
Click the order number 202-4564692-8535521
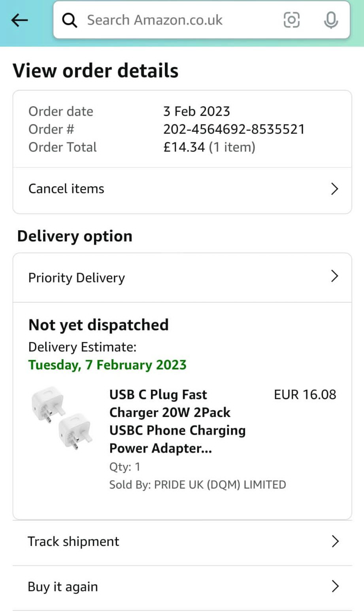pyautogui.click(x=234, y=129)
